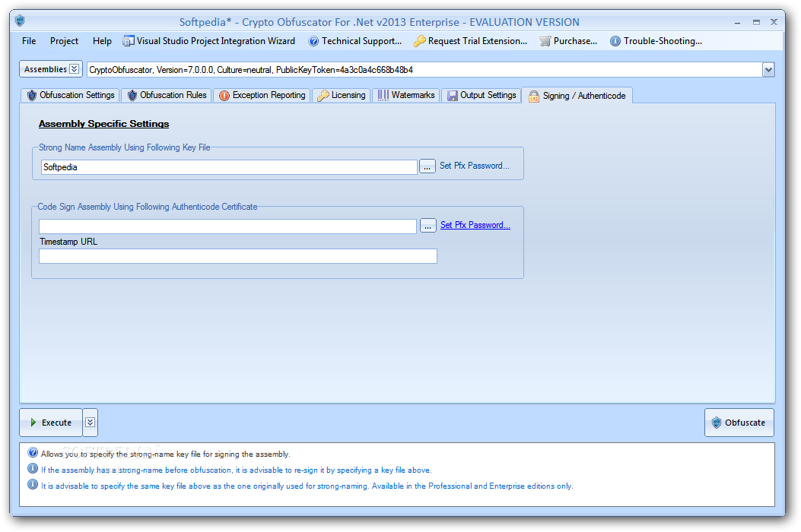Click the app shield icon in title bar

click(20, 21)
